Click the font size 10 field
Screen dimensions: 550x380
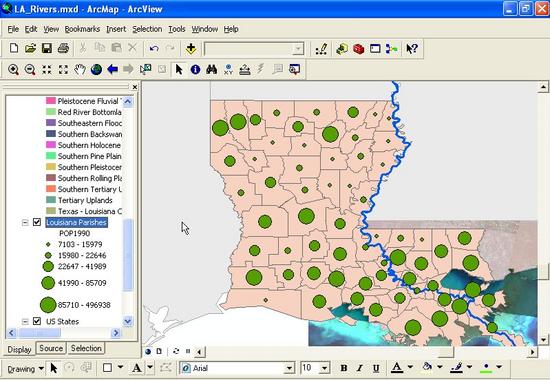(x=310, y=368)
